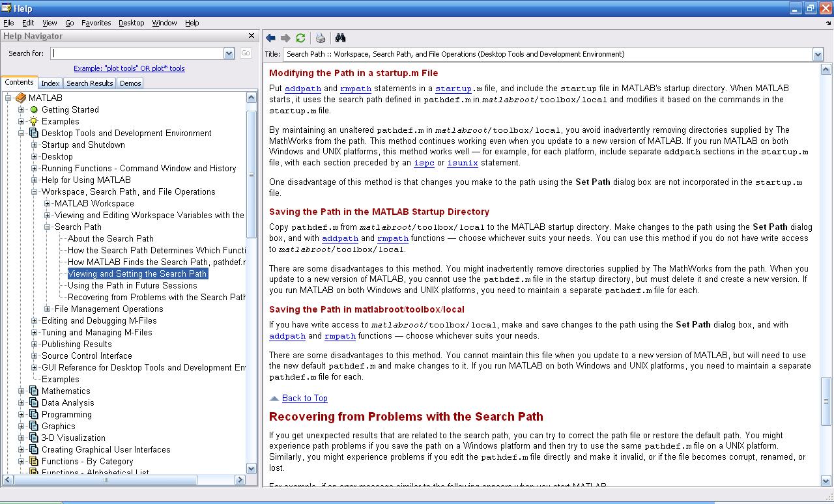Open the Window menu

click(x=164, y=23)
